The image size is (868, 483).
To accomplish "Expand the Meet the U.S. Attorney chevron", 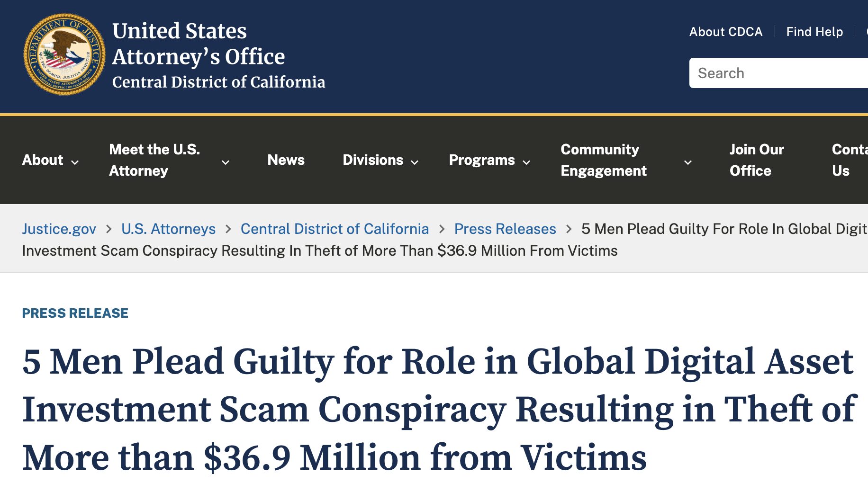I will click(226, 162).
